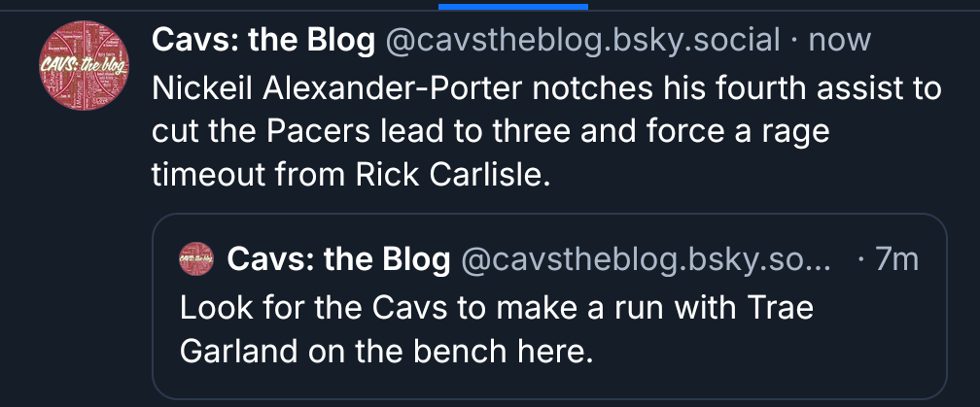The height and width of the screenshot is (407, 980).
Task: Open the main post's Cavs: the Blog author name
Action: click(263, 41)
